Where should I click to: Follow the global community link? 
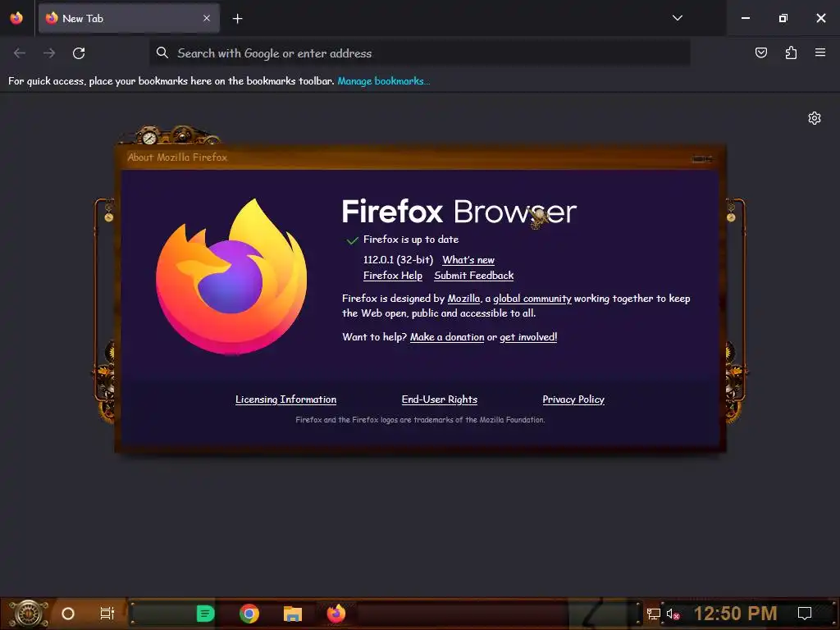(x=532, y=299)
